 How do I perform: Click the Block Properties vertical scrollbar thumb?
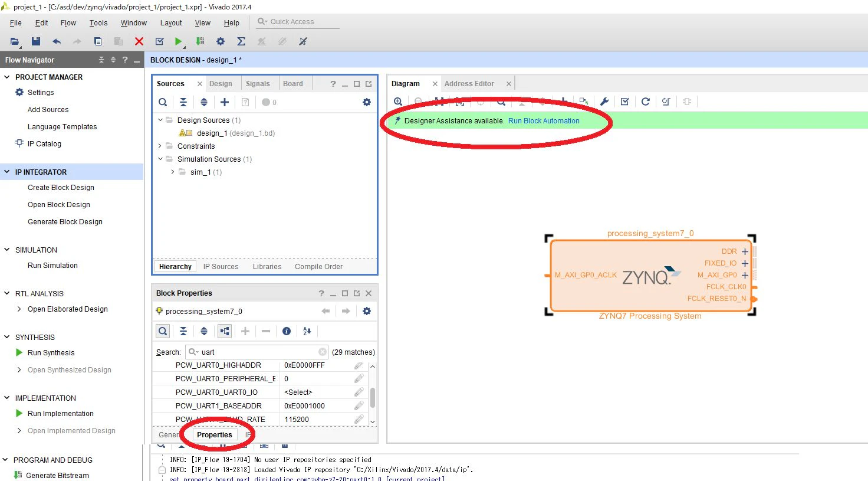[373, 397]
